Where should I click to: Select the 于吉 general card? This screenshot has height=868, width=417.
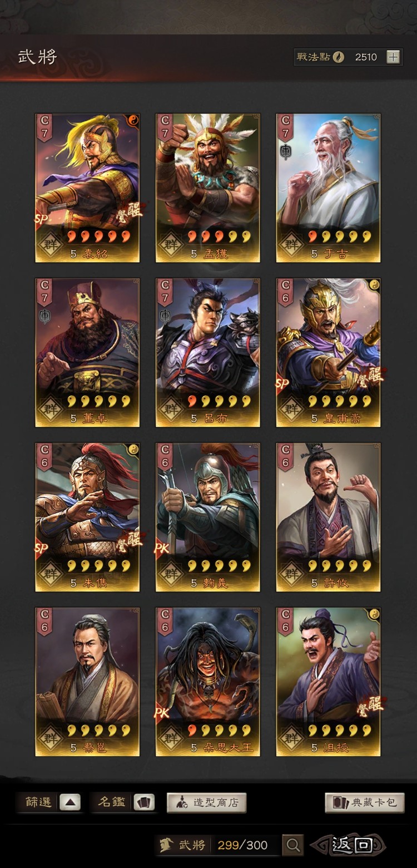click(328, 188)
